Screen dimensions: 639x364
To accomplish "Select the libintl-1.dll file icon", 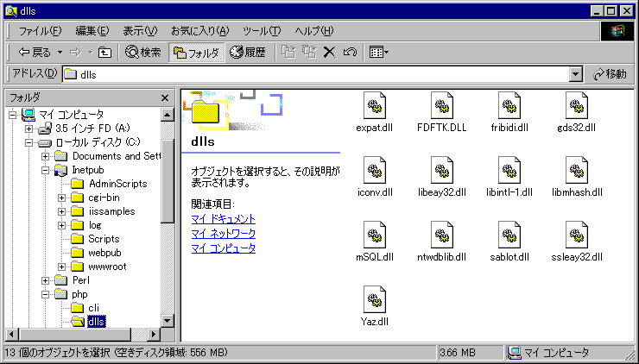I will (x=509, y=170).
